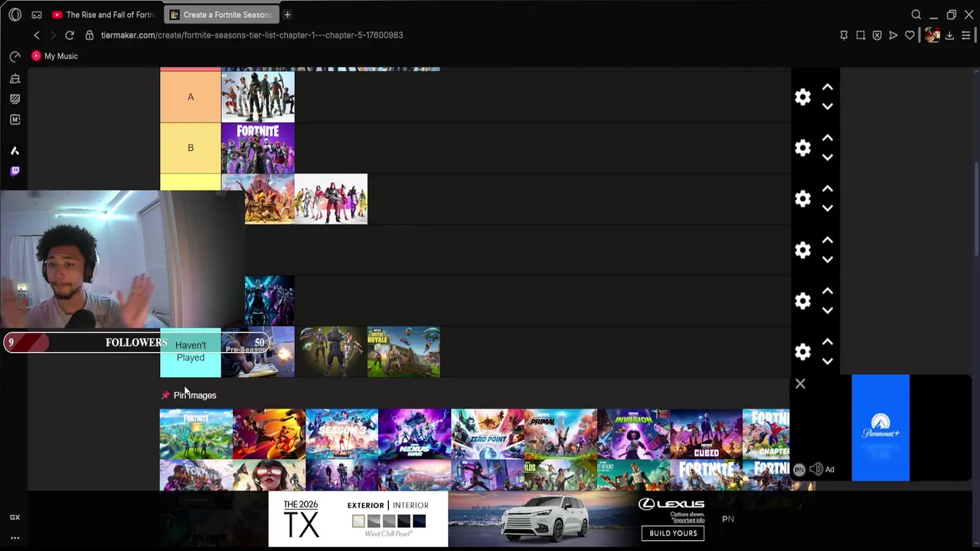Click the yellow B tier label
The width and height of the screenshot is (980, 551).
(x=191, y=148)
